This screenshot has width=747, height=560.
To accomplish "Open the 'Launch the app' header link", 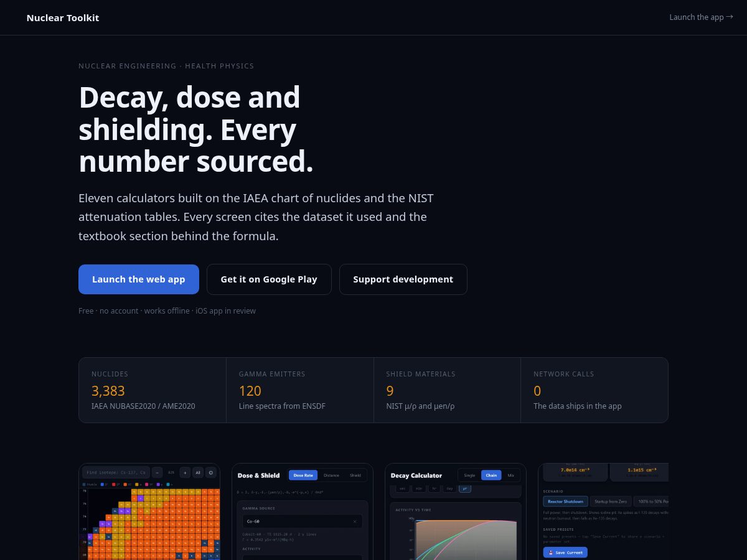I will click(x=701, y=17).
